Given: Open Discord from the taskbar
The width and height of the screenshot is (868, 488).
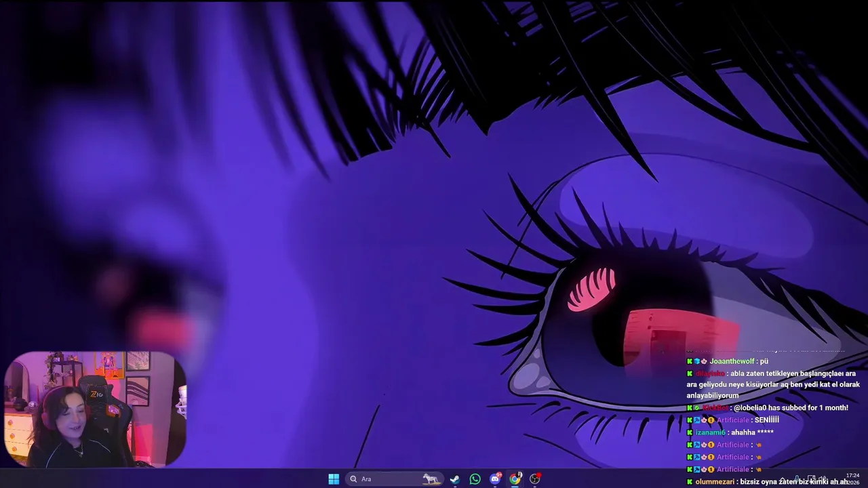Looking at the screenshot, I should [495, 479].
